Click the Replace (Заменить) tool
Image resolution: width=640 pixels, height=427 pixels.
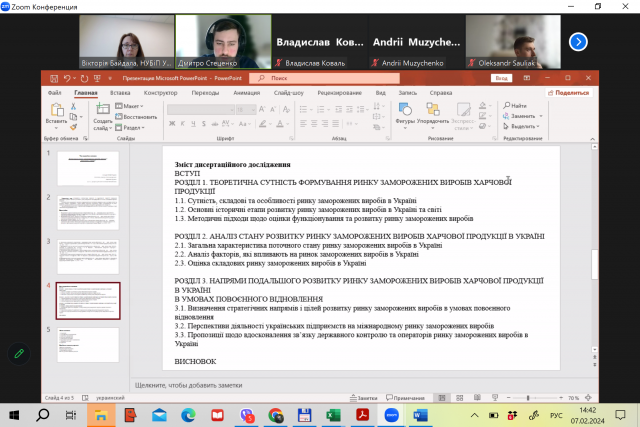click(522, 116)
